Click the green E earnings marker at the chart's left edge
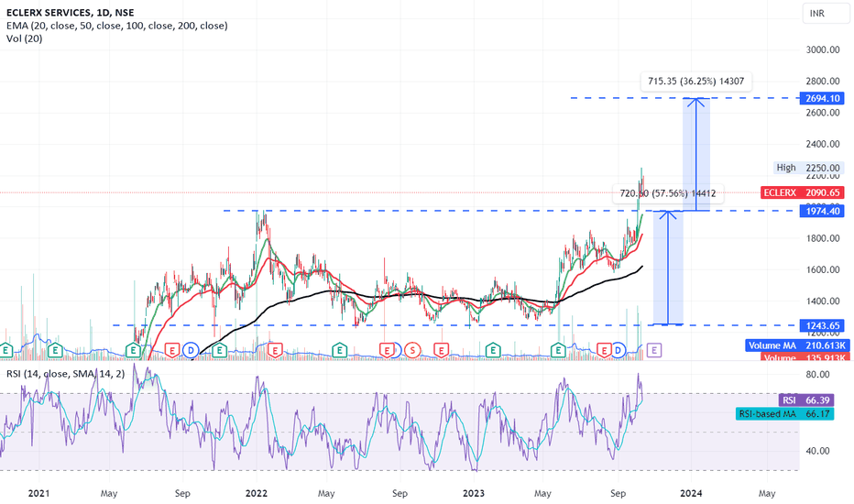Screen dimensions: 854x504 coord(6,350)
